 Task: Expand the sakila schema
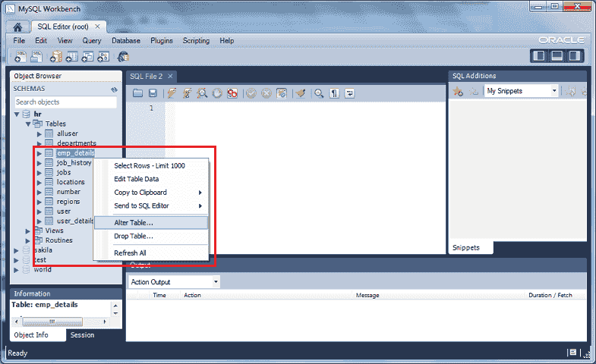pyautogui.click(x=16, y=250)
